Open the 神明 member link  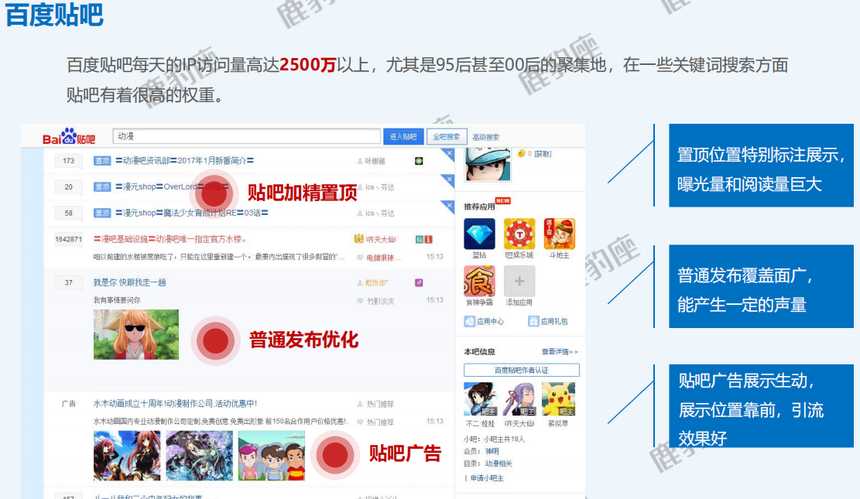tap(492, 451)
